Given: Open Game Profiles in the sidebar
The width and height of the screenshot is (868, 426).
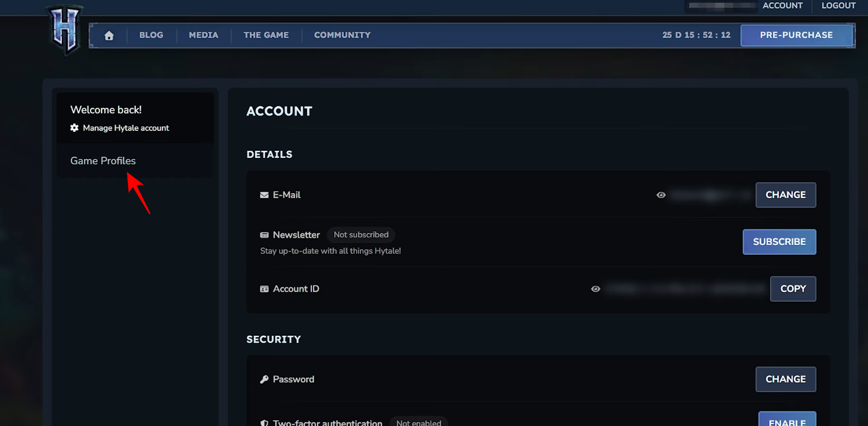Looking at the screenshot, I should coord(103,161).
